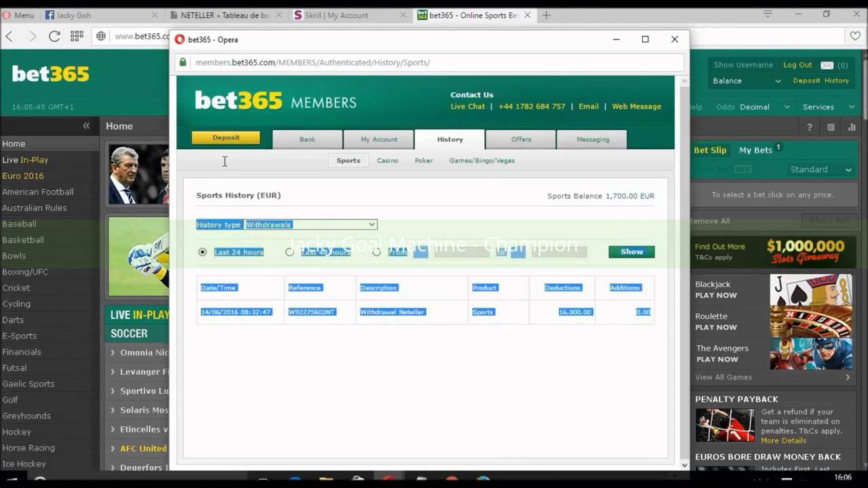This screenshot has height=488, width=868.
Task: Select the From date range radio button
Action: (376, 251)
